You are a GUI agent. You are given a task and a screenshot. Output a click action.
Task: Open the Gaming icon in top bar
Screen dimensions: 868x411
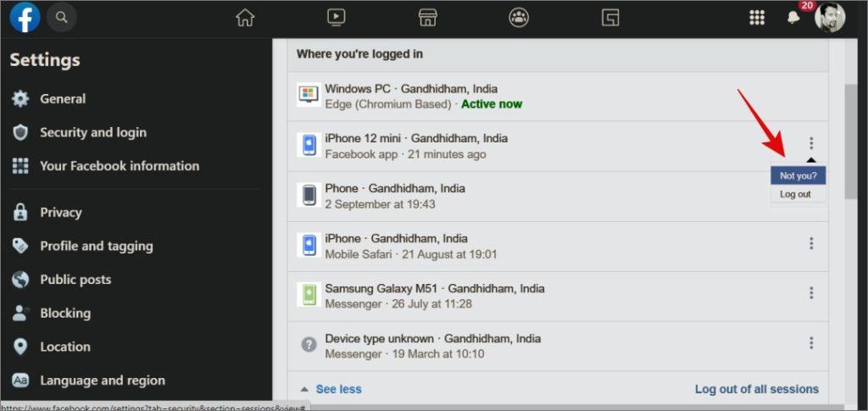[610, 18]
